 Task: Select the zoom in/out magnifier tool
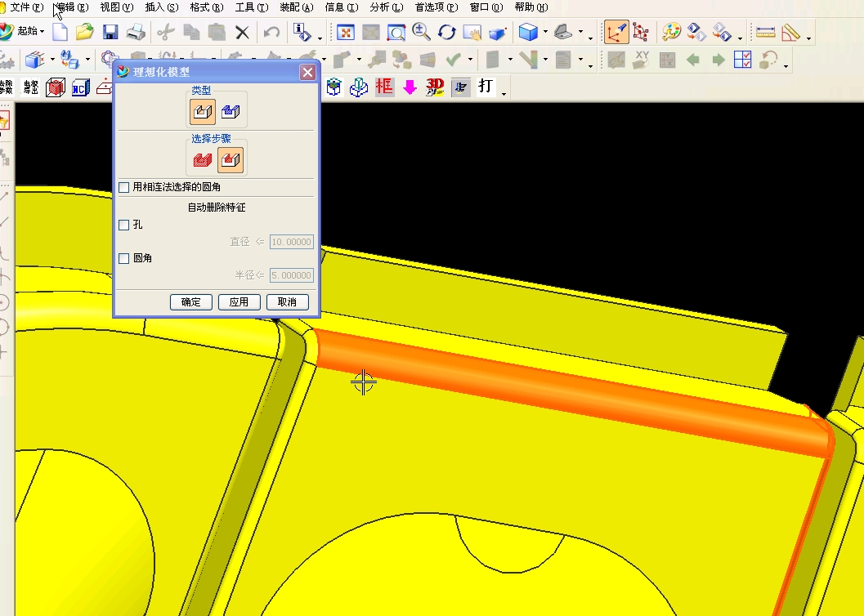422,33
